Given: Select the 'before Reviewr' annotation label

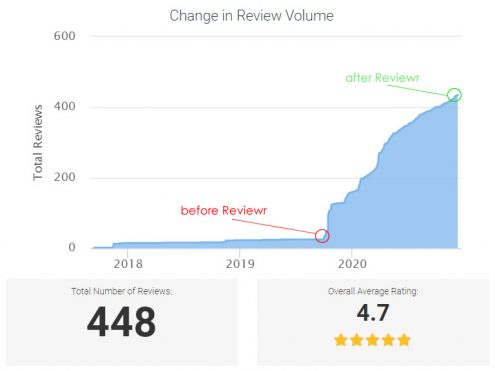Looking at the screenshot, I should point(224,211).
